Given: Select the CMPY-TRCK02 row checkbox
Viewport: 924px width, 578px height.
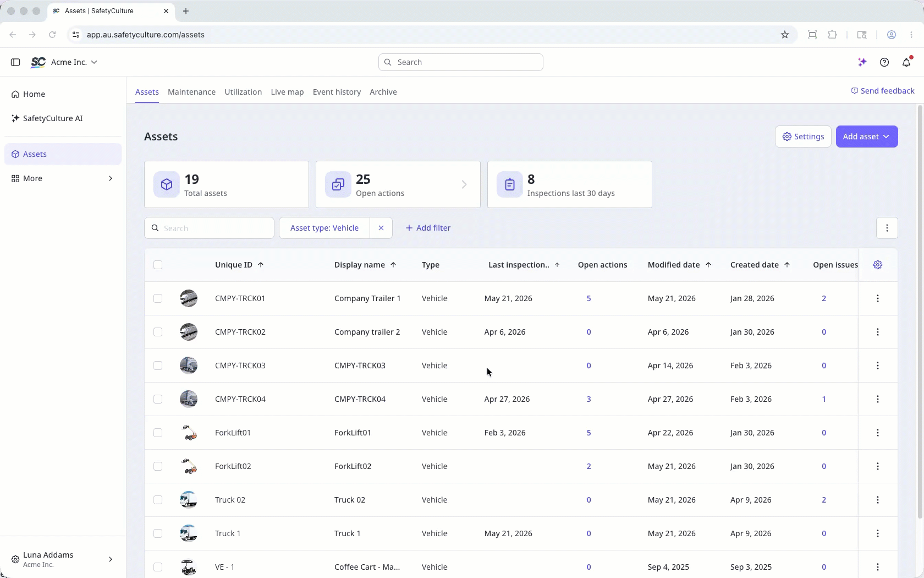Looking at the screenshot, I should point(158,332).
